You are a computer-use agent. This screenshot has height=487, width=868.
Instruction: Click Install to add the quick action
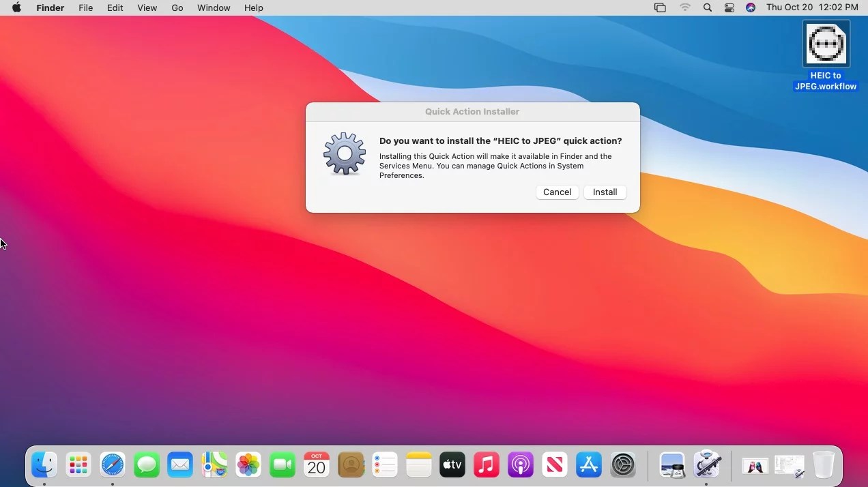click(605, 192)
